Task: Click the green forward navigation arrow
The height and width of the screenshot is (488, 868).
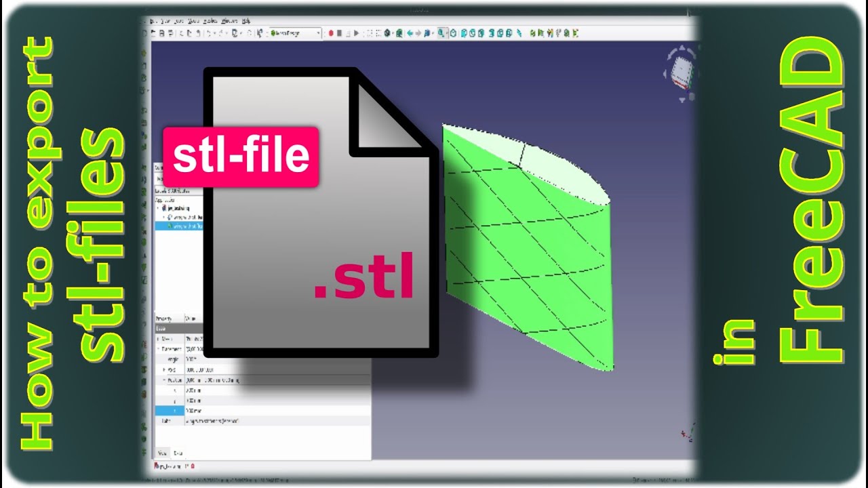Action: point(418,33)
